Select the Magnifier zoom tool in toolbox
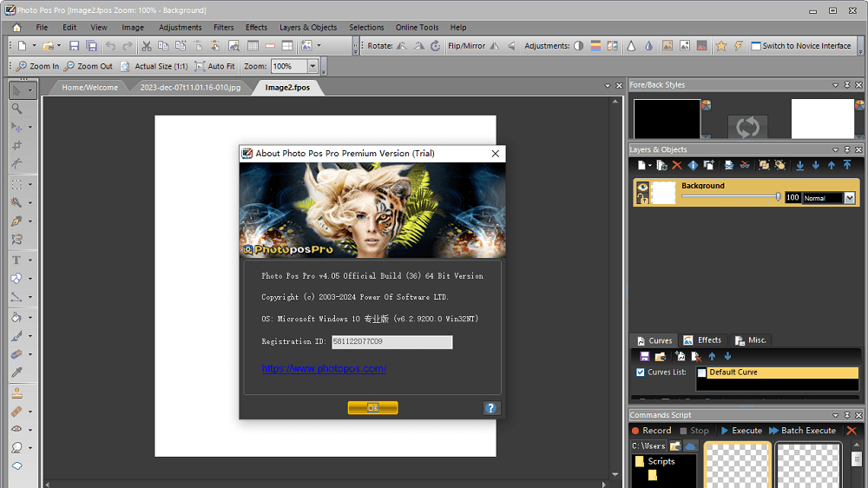The height and width of the screenshot is (488, 868). click(x=16, y=109)
